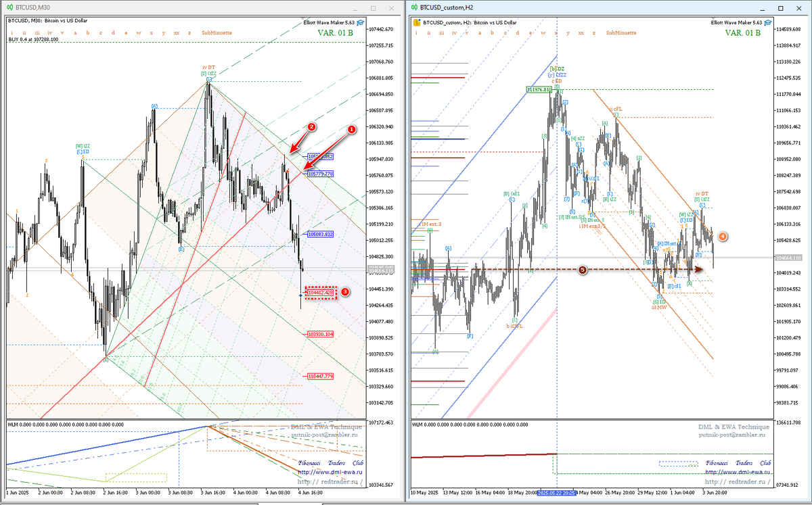Click the 'BTCUSD,M30: Bitcoin vs US Dollar' chart caption

[x=47, y=21]
